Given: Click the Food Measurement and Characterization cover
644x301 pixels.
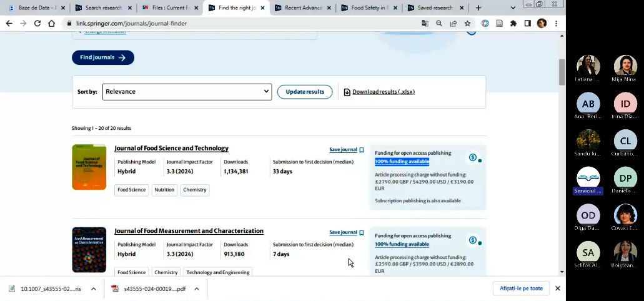Looking at the screenshot, I should (89, 250).
